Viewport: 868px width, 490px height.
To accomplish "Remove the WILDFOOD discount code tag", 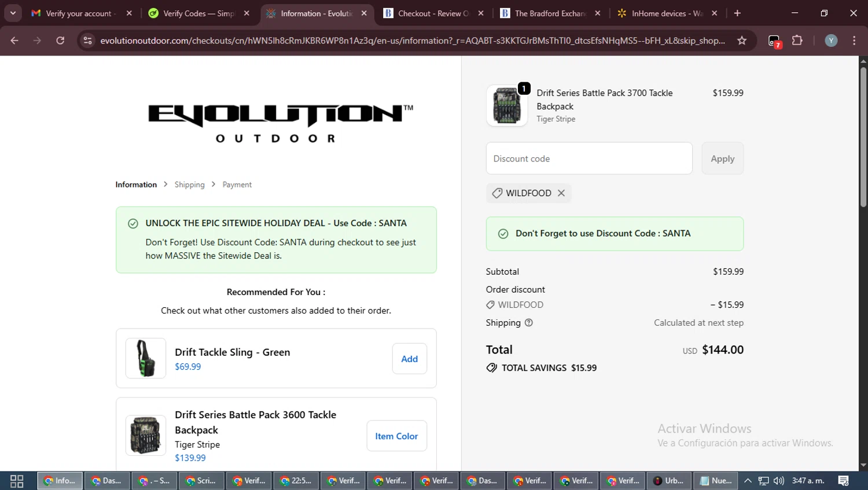I will (x=561, y=193).
